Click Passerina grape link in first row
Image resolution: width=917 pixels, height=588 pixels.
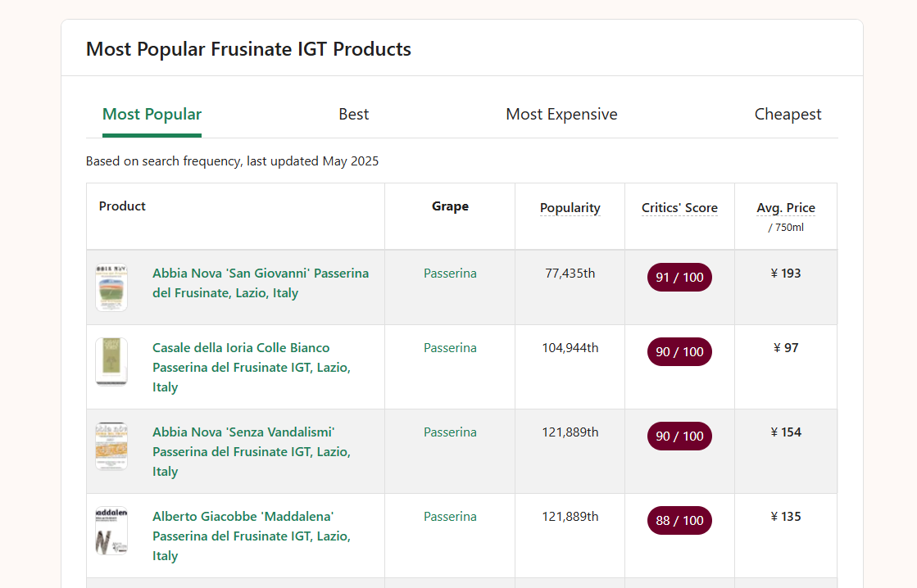click(x=450, y=274)
